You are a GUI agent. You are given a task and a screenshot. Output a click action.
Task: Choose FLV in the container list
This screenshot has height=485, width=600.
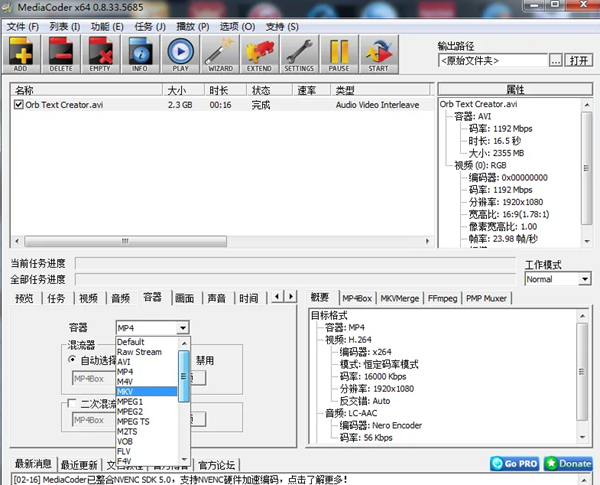(147, 451)
